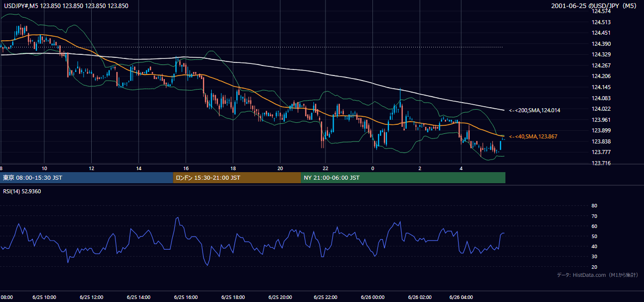Screen dimensions: 644x302
Task: Click the 2001-06-25 USD/JPY (M5) title
Action: tap(595, 6)
